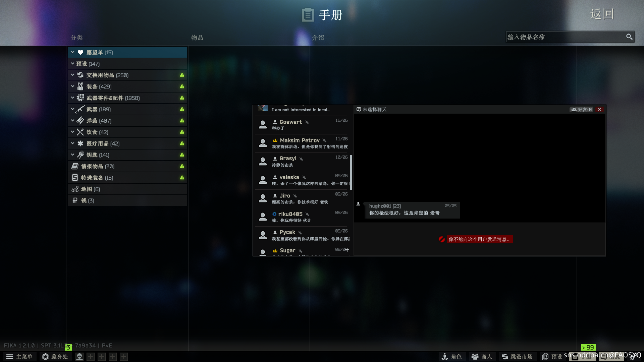The image size is (644, 362).
Task: Click the first empty plus slot in bottom bar
Action: pyautogui.click(x=91, y=357)
